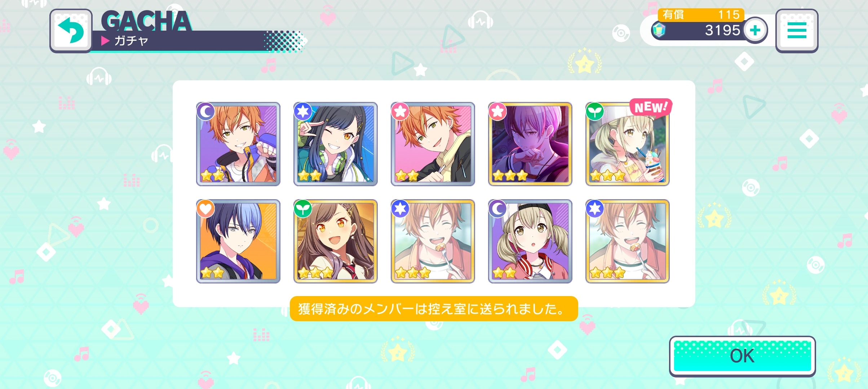Tap the NEW! badge on the card
Image resolution: width=868 pixels, height=389 pixels.
(x=651, y=107)
